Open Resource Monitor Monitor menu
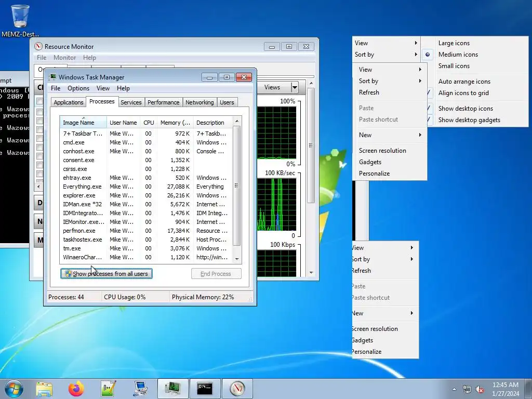 [x=64, y=58]
